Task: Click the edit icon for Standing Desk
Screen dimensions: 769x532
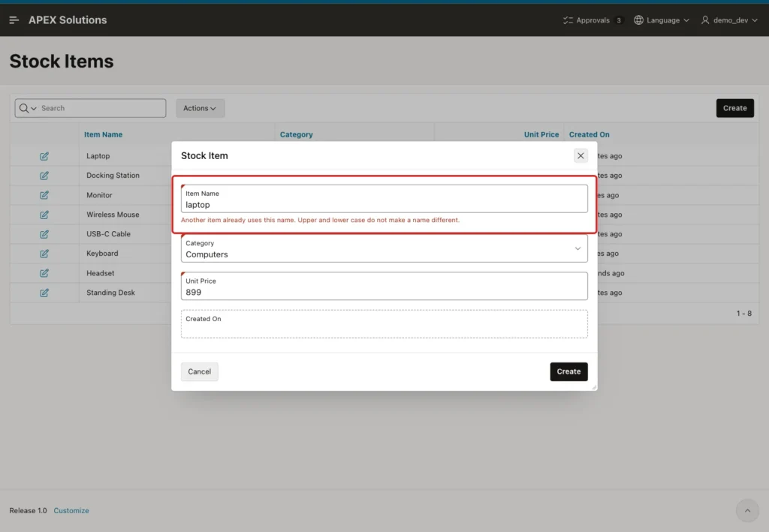Action: 44,293
